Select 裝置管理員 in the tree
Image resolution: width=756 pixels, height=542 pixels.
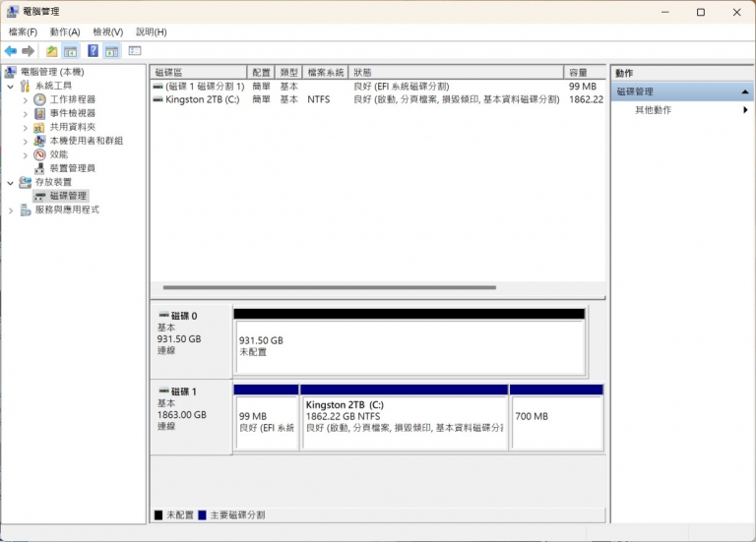coord(72,168)
